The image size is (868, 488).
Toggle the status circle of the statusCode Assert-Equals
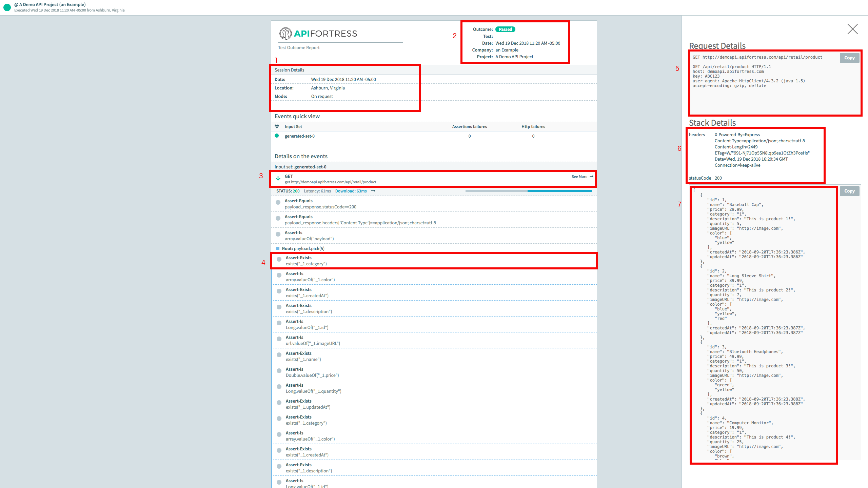[278, 202]
